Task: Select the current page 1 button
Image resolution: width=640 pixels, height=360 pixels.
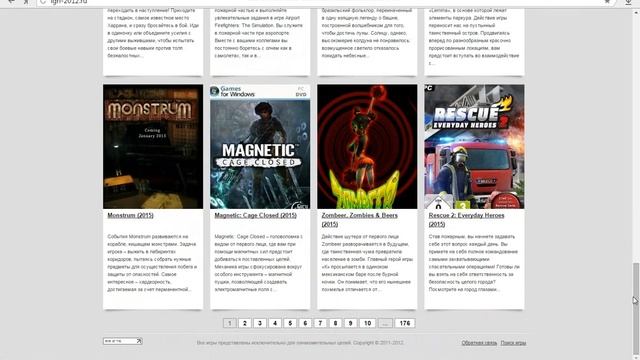Action: tap(229, 323)
